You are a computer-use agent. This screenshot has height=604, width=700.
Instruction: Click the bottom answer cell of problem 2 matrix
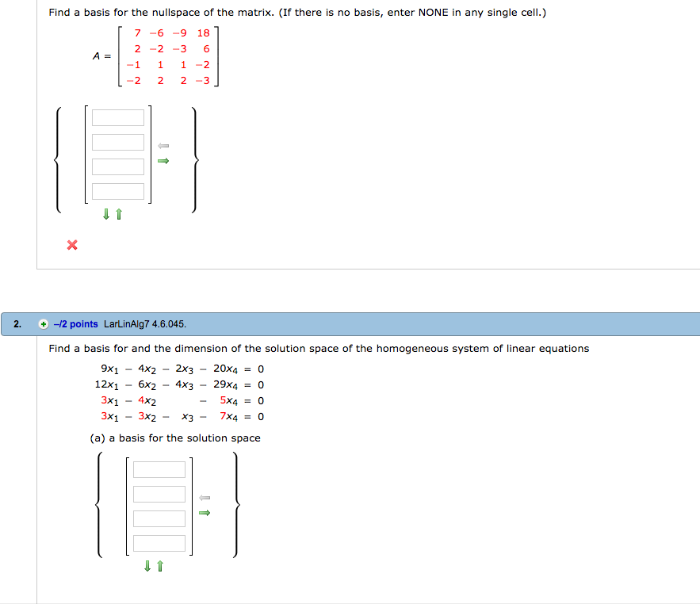pos(159,543)
